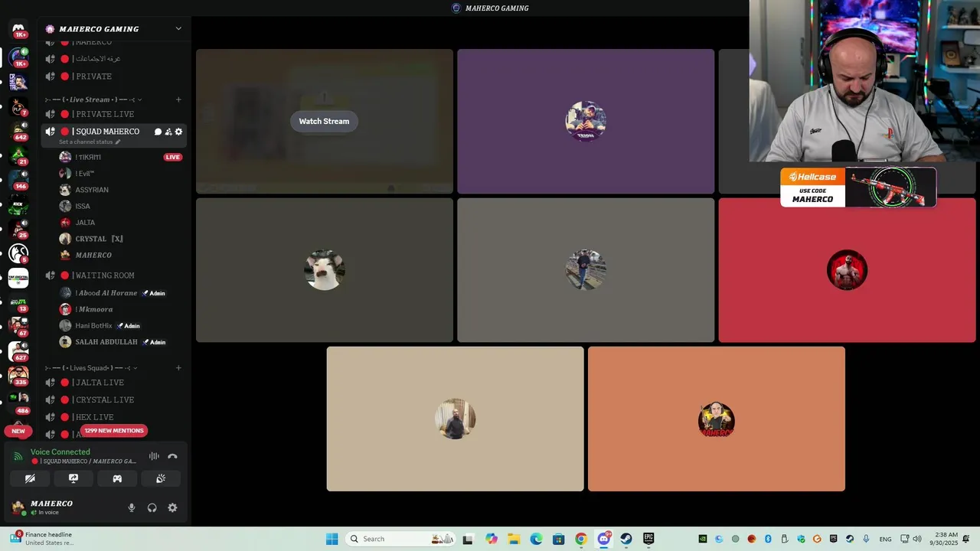
Task: Open MAHERCO GAMING server dropdown menu
Action: (x=114, y=29)
